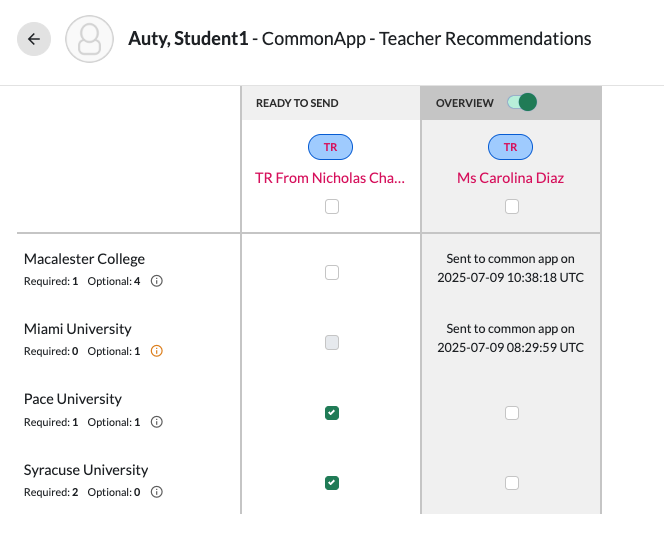Check Macalester College for Nicholas recommendation
Viewport: 664px width, 550px height.
click(x=332, y=272)
